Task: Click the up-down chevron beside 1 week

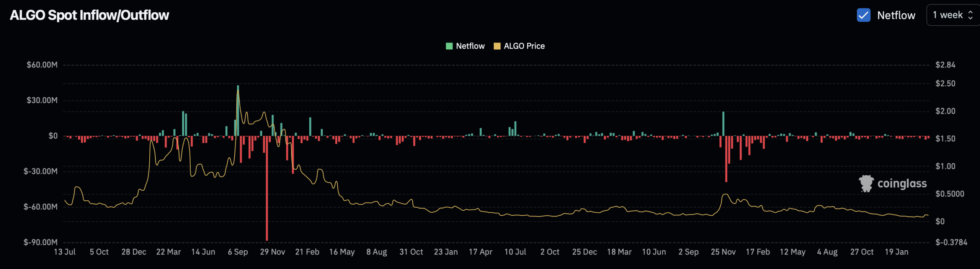Action: [x=970, y=15]
